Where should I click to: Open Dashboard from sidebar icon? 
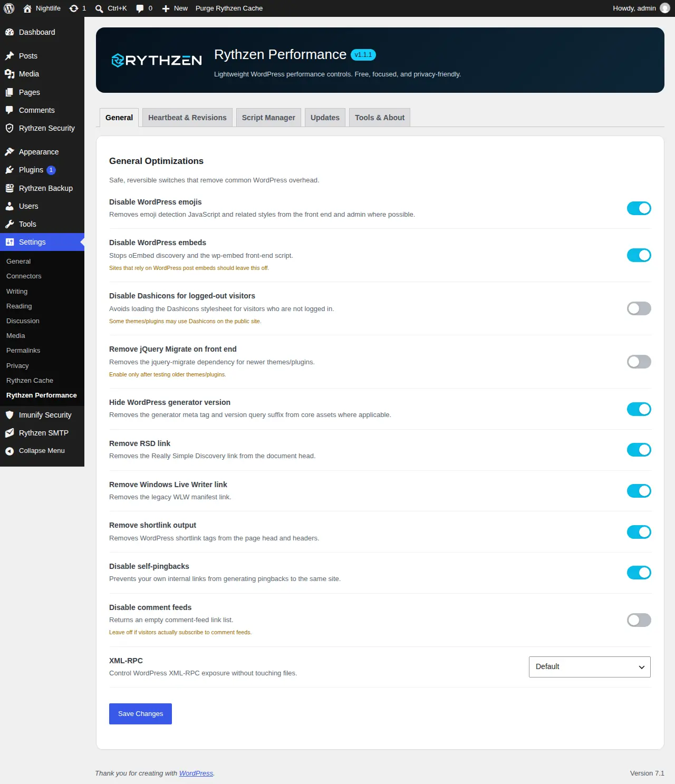(x=9, y=32)
